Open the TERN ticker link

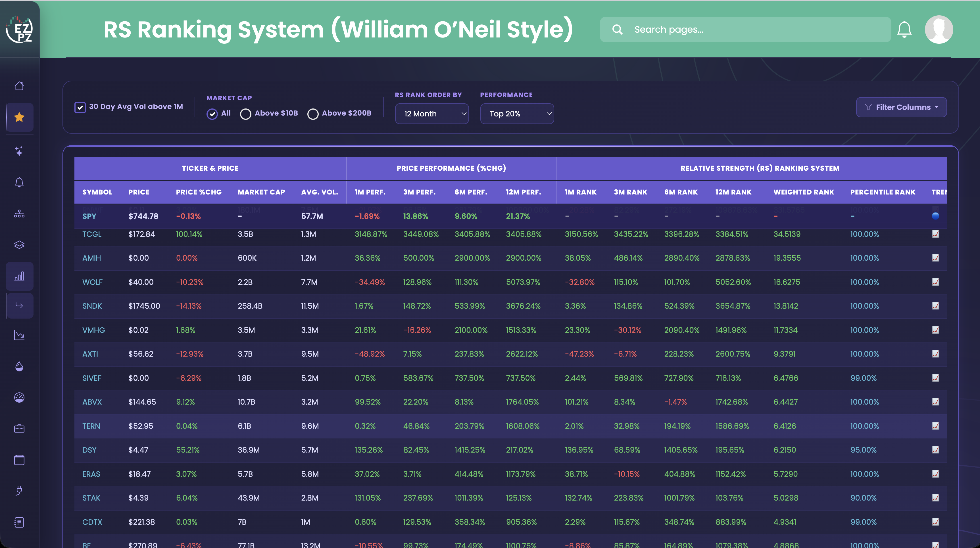click(91, 426)
